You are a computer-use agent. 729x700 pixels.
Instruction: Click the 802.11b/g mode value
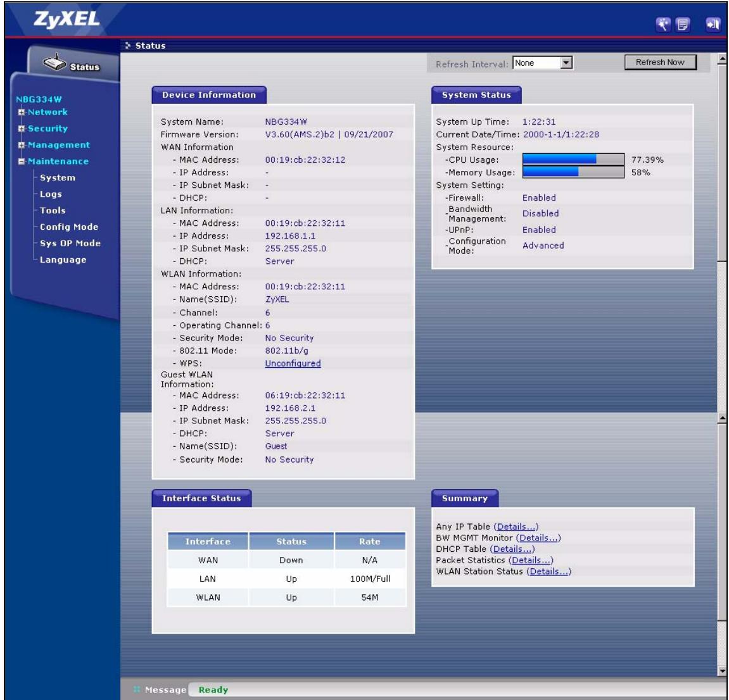click(x=287, y=351)
